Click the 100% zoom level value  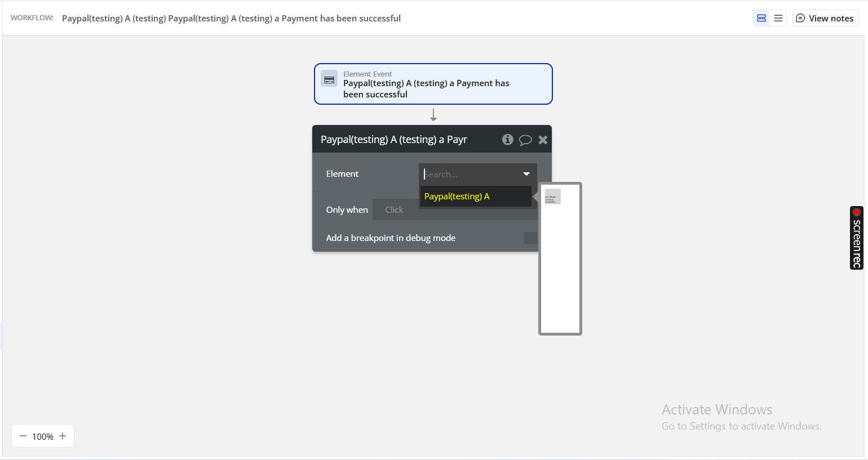[x=43, y=436]
